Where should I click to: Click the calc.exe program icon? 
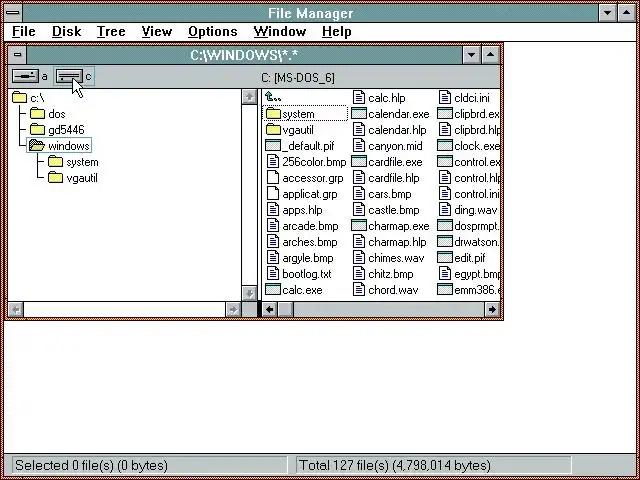click(273, 290)
